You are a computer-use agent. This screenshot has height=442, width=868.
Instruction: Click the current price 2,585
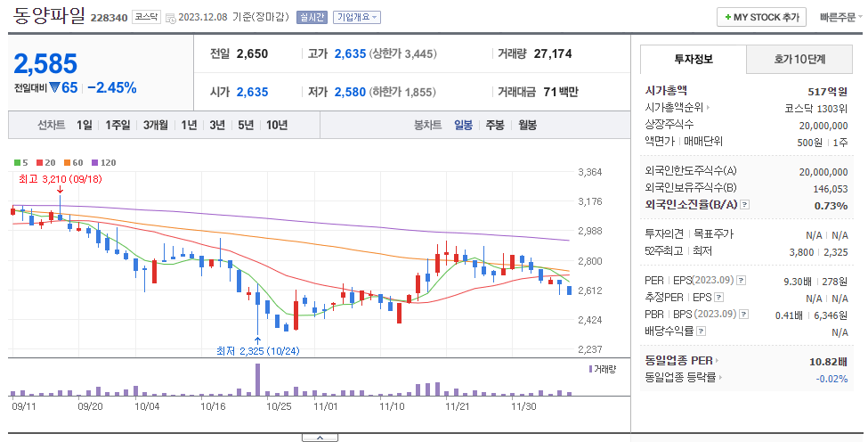(45, 63)
